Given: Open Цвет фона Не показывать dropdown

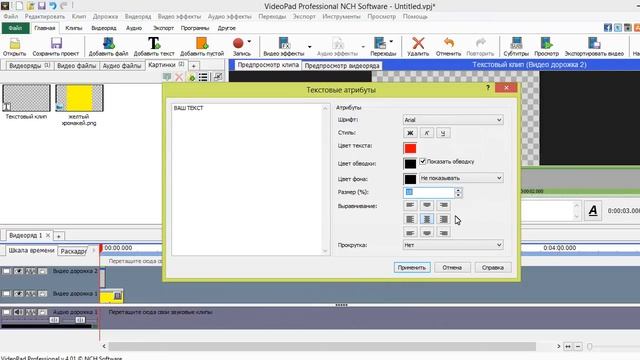Looking at the screenshot, I should tap(461, 178).
